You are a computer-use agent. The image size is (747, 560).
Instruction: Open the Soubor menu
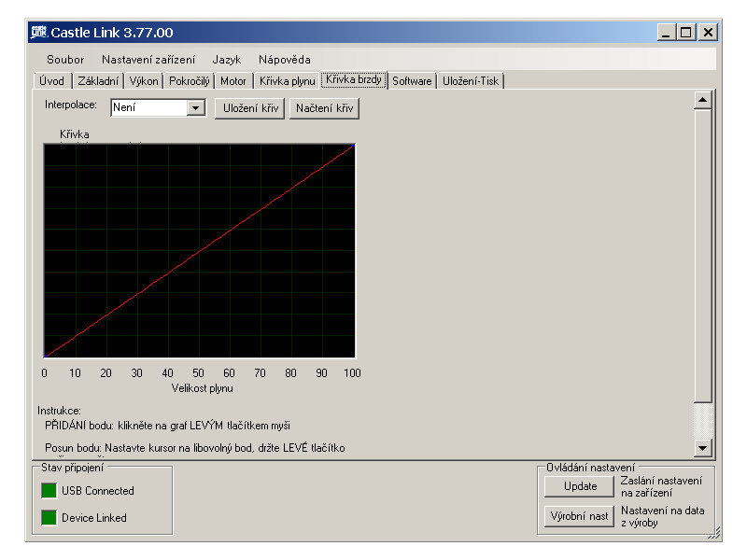point(65,59)
